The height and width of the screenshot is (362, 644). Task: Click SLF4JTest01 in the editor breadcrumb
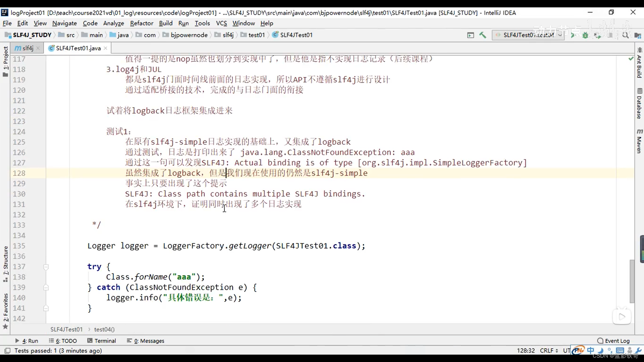coord(66,329)
